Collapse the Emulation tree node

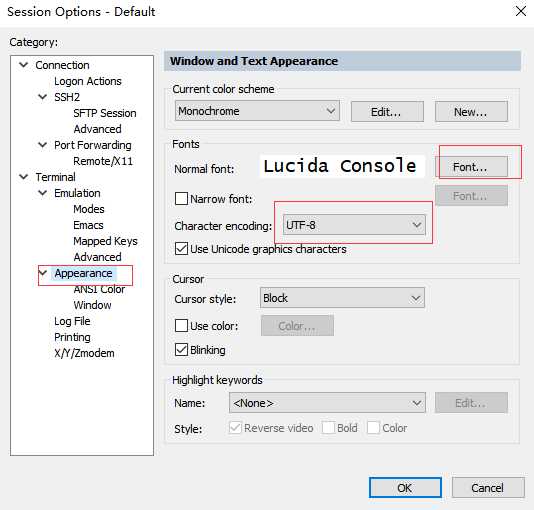pos(43,193)
